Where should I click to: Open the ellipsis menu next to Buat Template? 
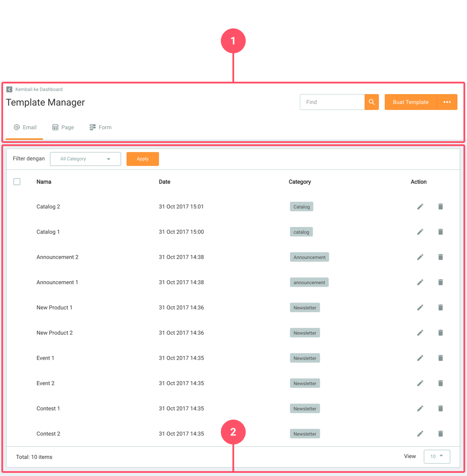(447, 102)
